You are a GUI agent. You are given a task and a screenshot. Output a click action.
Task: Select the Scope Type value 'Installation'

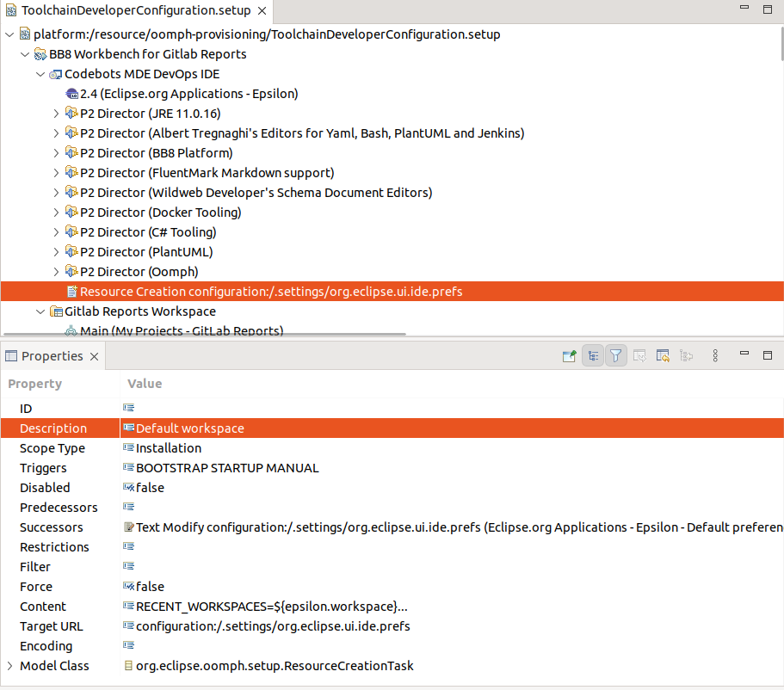[169, 448]
